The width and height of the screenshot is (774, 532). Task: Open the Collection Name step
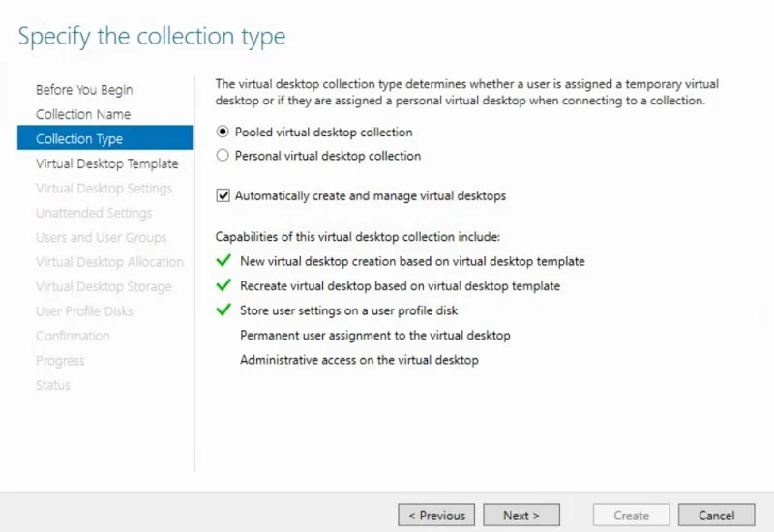pyautogui.click(x=83, y=114)
